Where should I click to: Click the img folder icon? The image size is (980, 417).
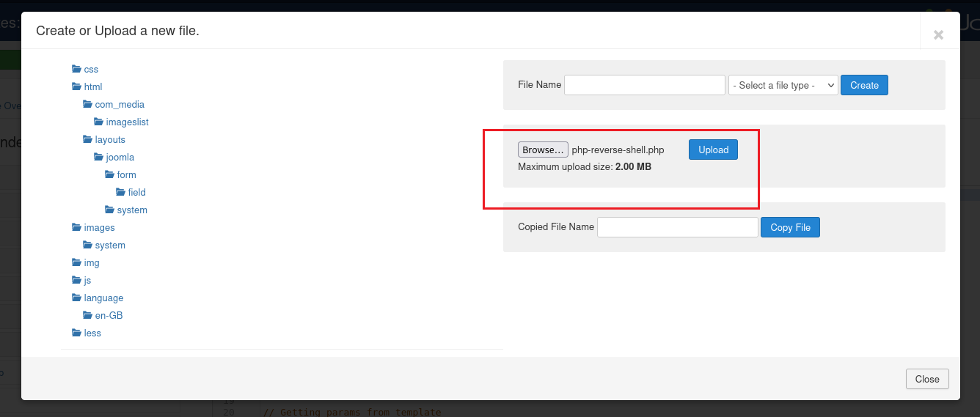[76, 262]
